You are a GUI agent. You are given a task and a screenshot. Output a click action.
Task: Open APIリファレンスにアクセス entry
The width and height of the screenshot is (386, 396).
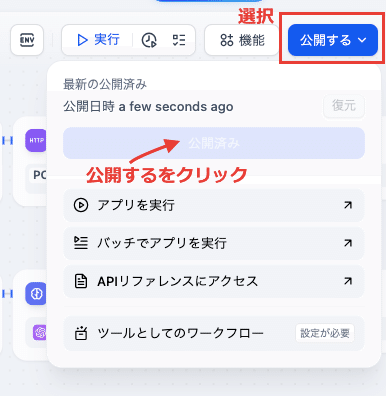tap(214, 281)
